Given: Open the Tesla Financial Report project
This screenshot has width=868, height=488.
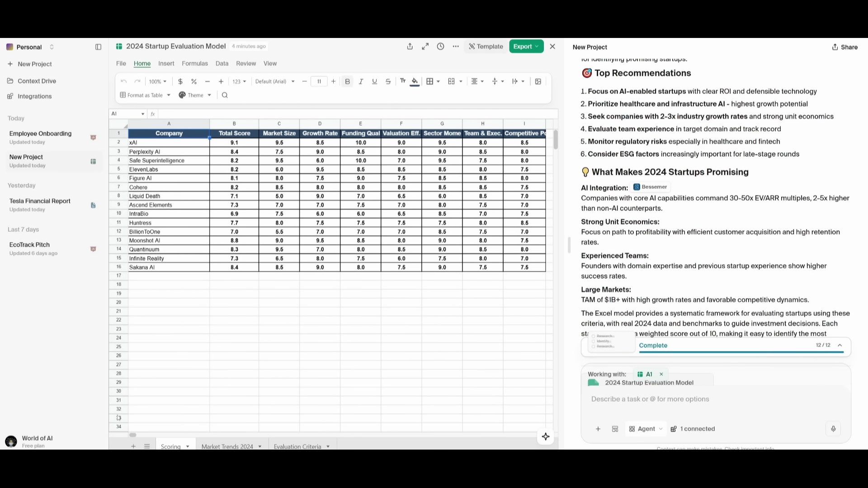Looking at the screenshot, I should point(53,205).
